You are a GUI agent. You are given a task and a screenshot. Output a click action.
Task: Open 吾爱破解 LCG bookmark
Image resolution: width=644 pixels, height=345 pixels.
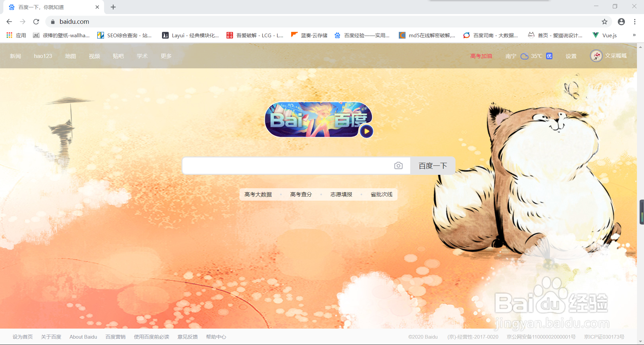255,35
